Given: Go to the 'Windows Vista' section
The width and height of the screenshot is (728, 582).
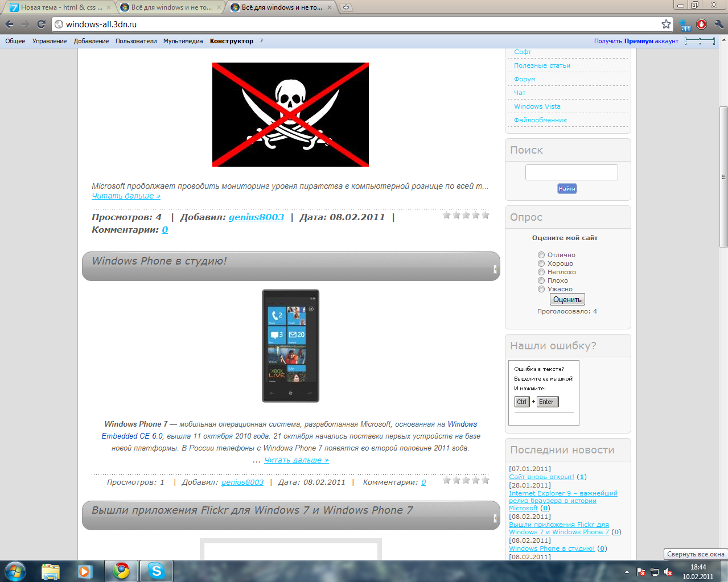Looking at the screenshot, I should [x=537, y=106].
